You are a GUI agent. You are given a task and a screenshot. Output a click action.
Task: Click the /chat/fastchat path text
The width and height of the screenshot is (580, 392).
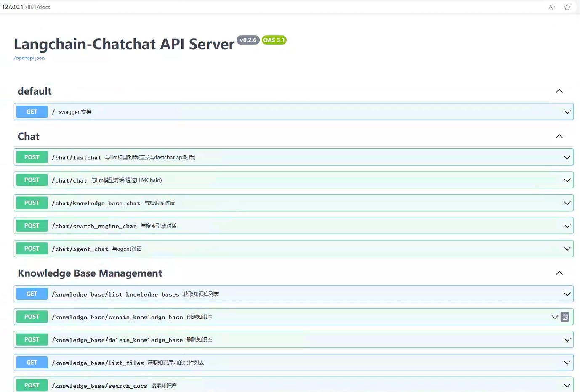click(x=77, y=158)
